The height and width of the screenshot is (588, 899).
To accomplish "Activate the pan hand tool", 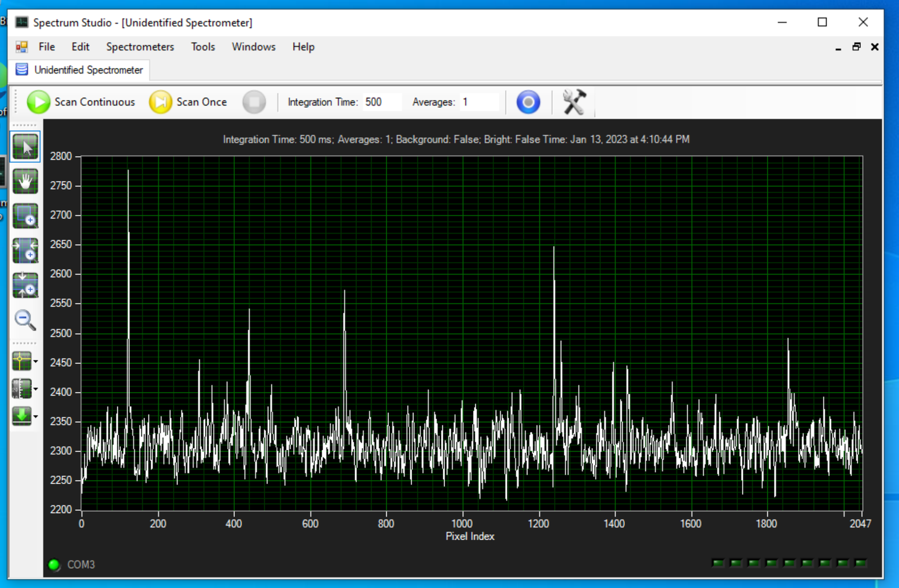I will 25,181.
